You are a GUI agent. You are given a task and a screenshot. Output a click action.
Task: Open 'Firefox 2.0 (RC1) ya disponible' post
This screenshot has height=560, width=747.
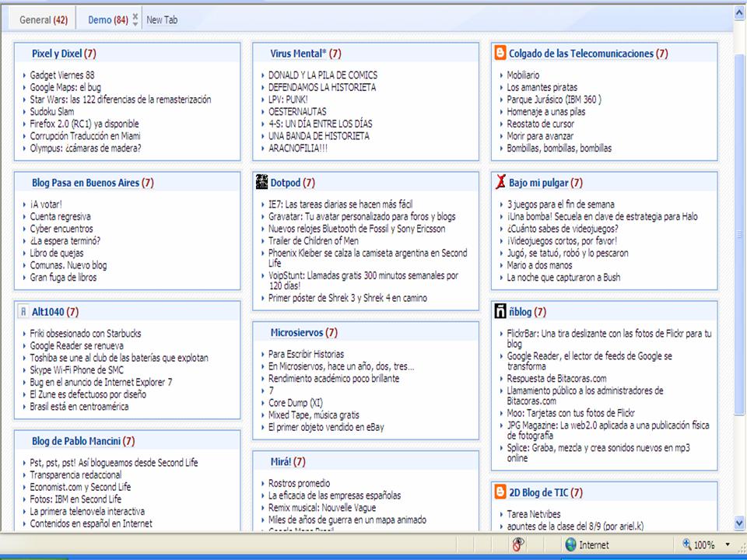tap(84, 124)
